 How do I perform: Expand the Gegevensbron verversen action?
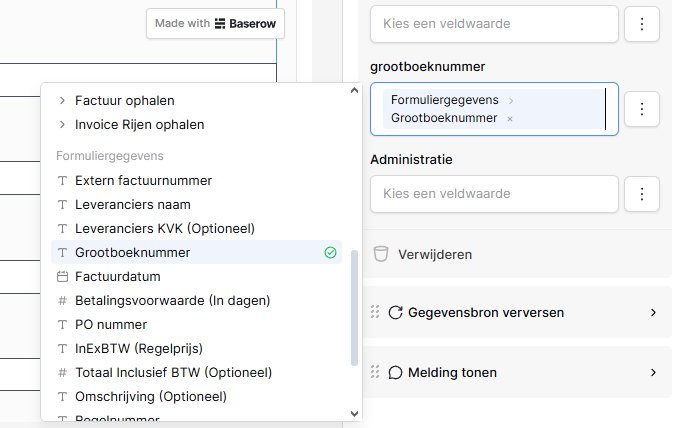pos(653,313)
